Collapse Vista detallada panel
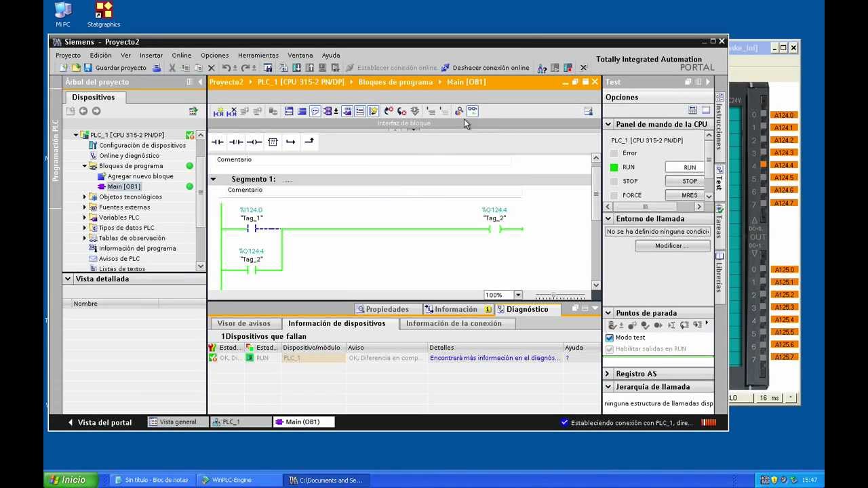Image resolution: width=868 pixels, height=488 pixels. click(x=68, y=279)
